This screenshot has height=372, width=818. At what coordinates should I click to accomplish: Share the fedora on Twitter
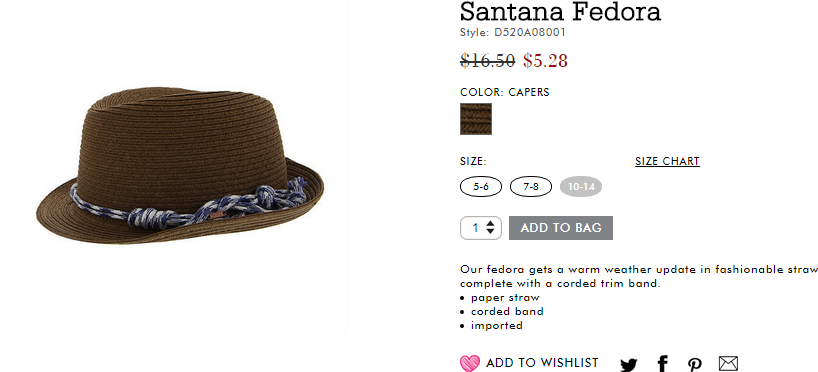pyautogui.click(x=629, y=364)
